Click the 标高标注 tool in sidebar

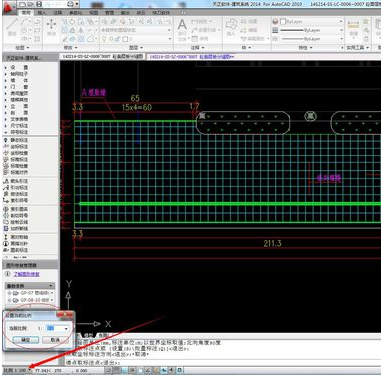16,159
